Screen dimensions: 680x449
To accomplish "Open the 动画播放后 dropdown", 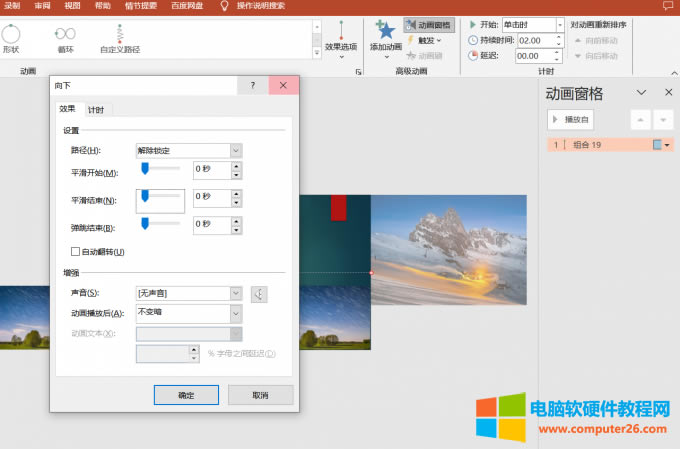I will coord(236,312).
